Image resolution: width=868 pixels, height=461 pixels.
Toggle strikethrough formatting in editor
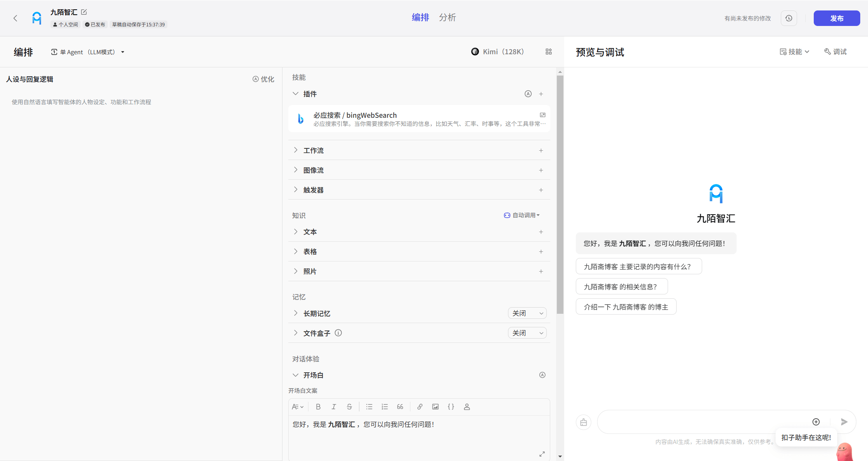(x=349, y=407)
